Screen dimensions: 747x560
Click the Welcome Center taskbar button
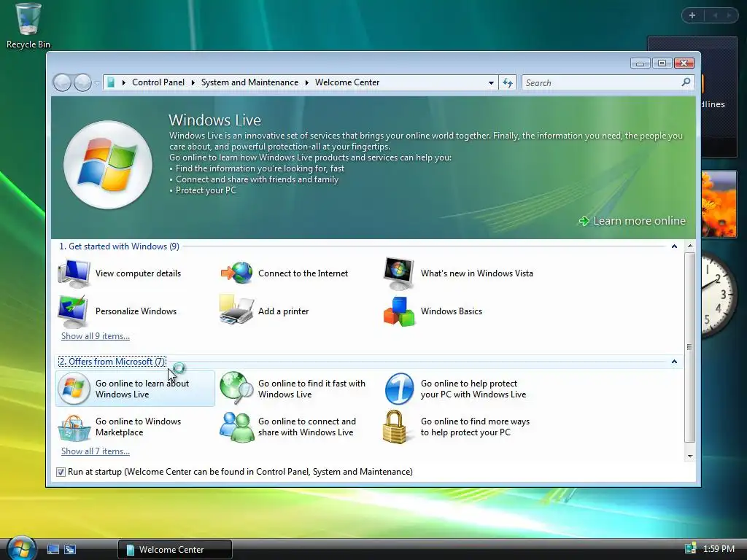175,550
